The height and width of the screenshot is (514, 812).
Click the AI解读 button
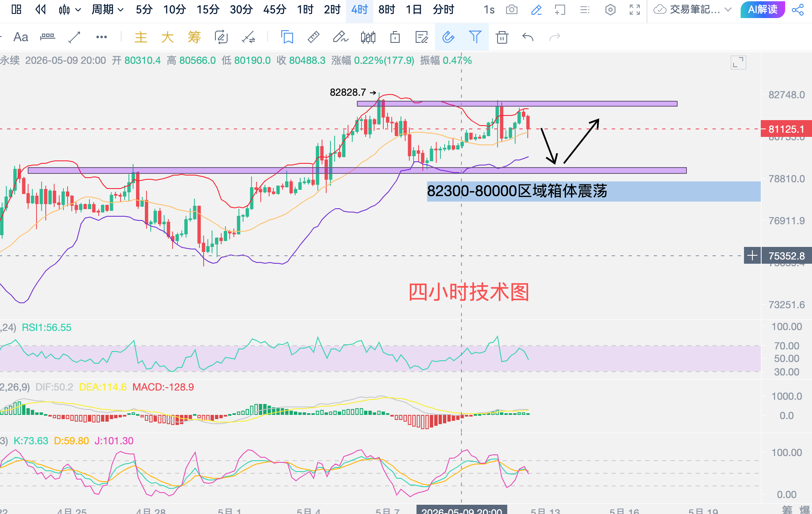coord(762,10)
